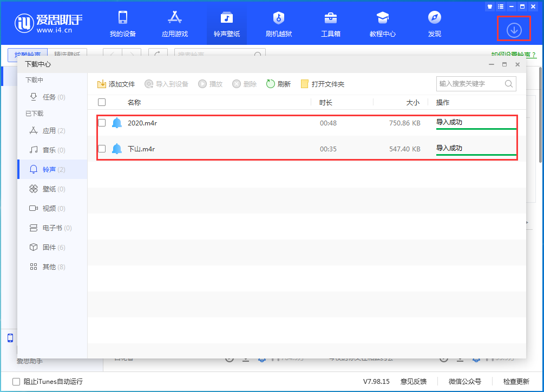Go to 应用游戏 section
Screen dimensions: 544x392
click(174, 24)
